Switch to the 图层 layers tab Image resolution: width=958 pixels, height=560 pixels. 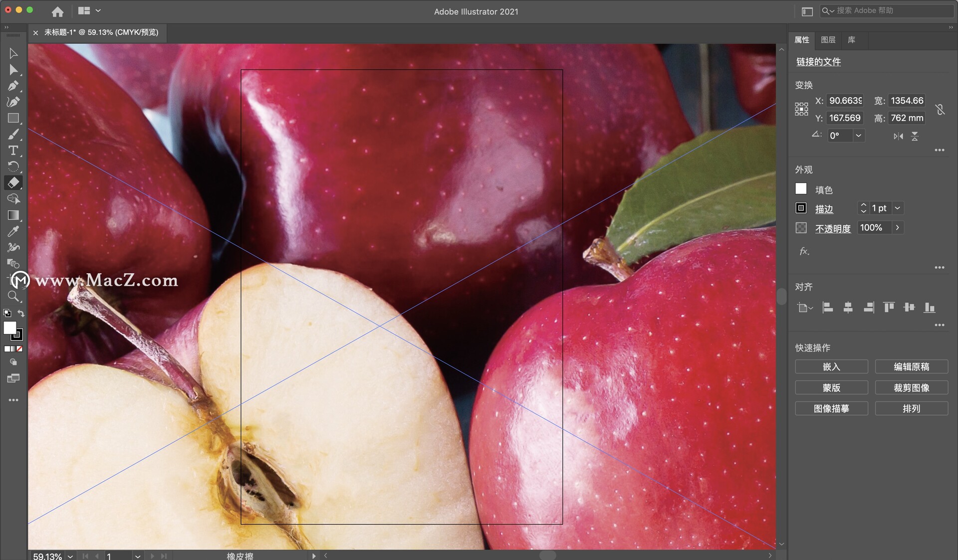(x=828, y=40)
